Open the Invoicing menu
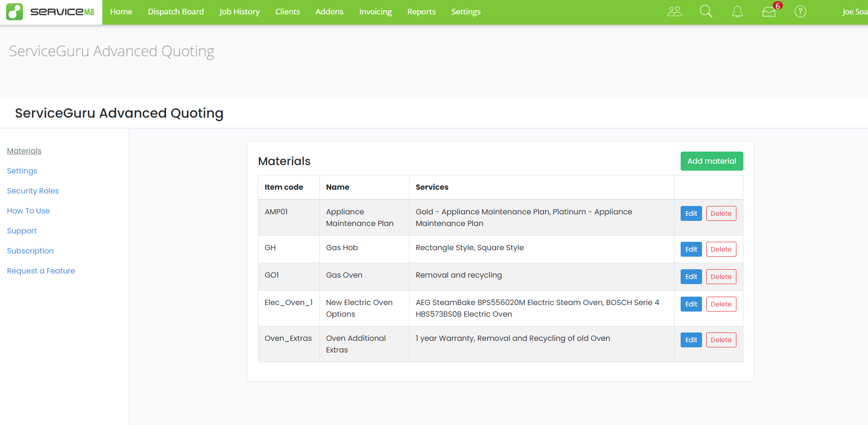This screenshot has height=425, width=868. (x=375, y=12)
